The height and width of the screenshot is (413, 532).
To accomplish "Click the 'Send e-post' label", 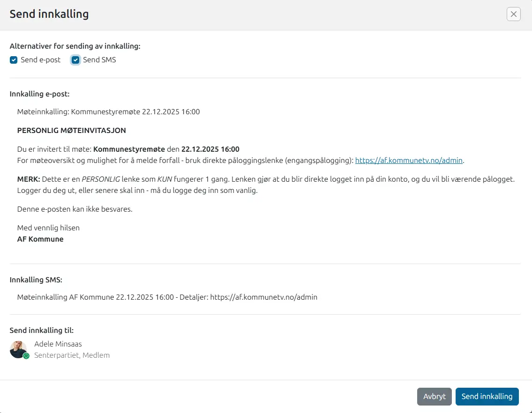I will 40,59.
